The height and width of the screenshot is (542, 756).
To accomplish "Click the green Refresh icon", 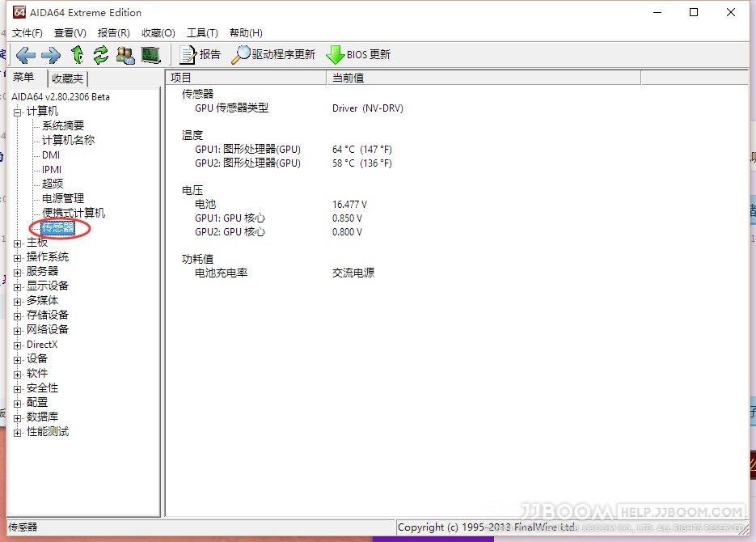I will [101, 55].
